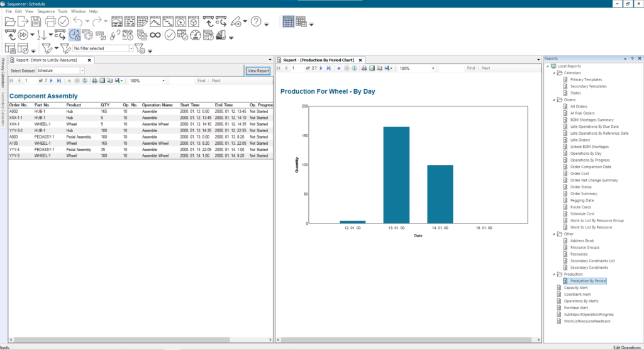
Task: Click the Save floppy disk icon
Action: coord(36,21)
